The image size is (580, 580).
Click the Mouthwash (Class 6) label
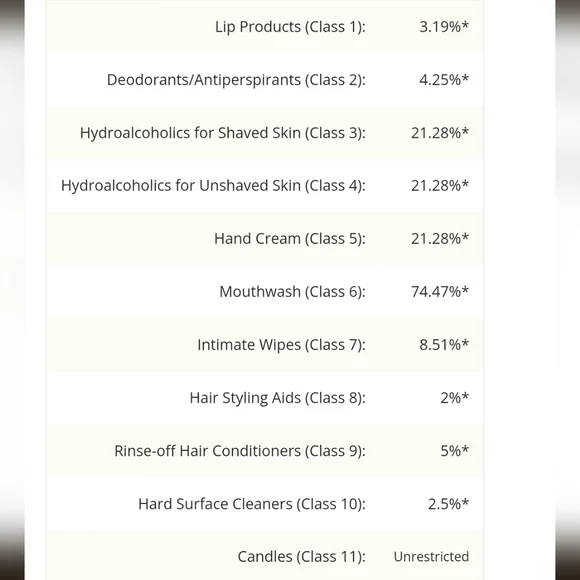pyautogui.click(x=292, y=292)
